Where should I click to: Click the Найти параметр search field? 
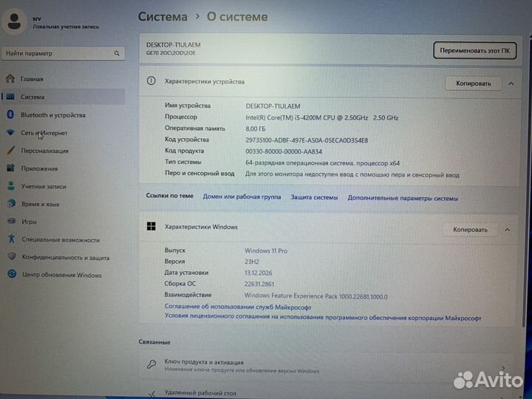[63, 53]
